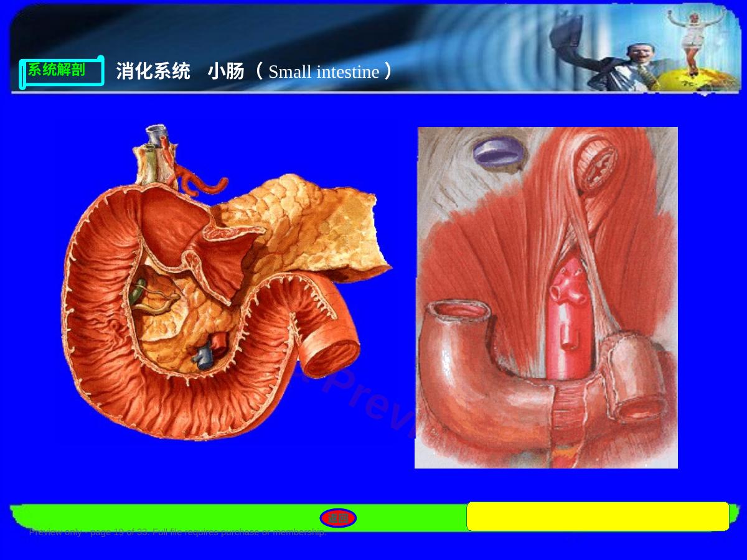This screenshot has height=560, width=747.
Task: Click the red oval 返回 return button
Action: coord(338,518)
